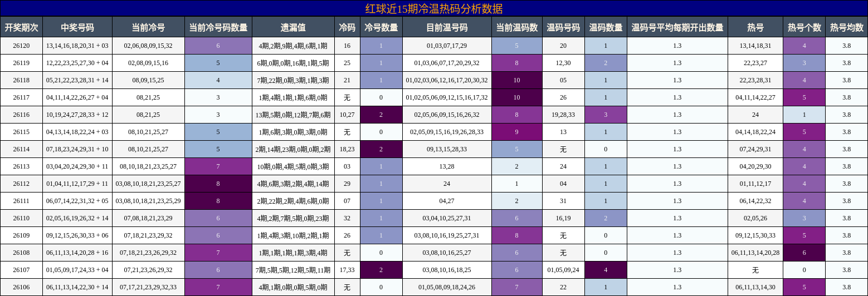Select issue number 26119
Screen dimensions: 868x296
(x=21, y=63)
